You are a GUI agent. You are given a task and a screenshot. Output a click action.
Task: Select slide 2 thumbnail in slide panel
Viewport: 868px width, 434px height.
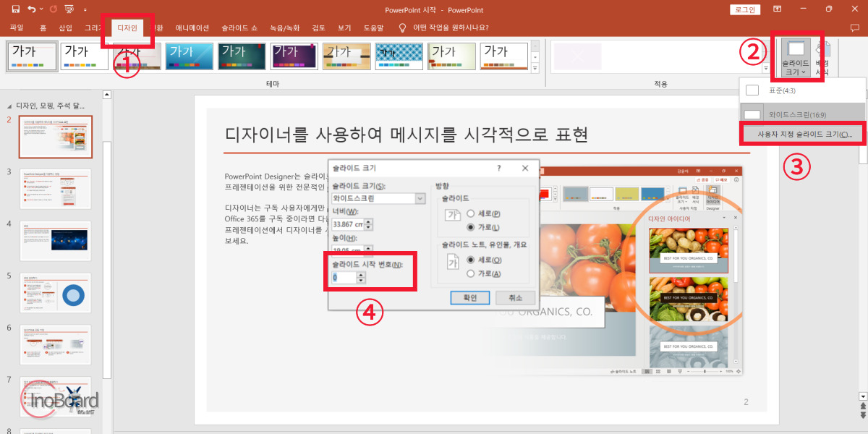point(56,137)
